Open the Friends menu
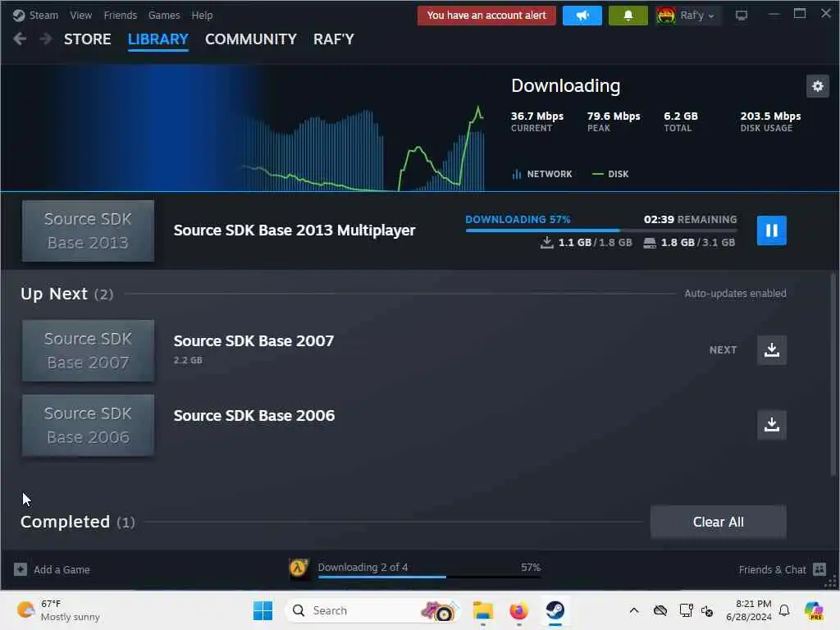Image resolution: width=840 pixels, height=630 pixels. (120, 15)
